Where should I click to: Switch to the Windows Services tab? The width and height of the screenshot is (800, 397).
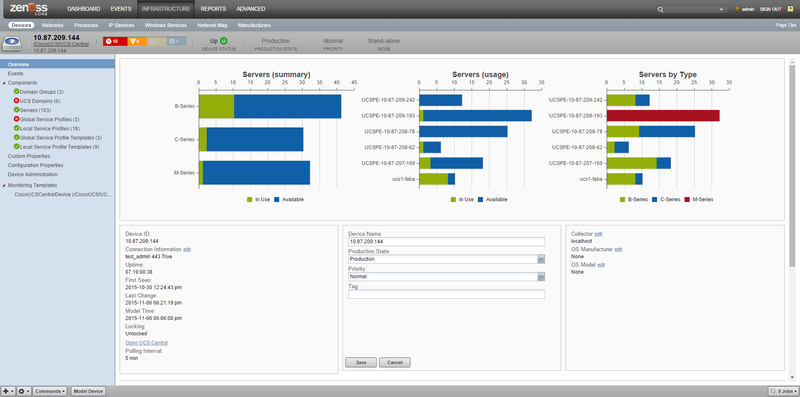tap(165, 25)
